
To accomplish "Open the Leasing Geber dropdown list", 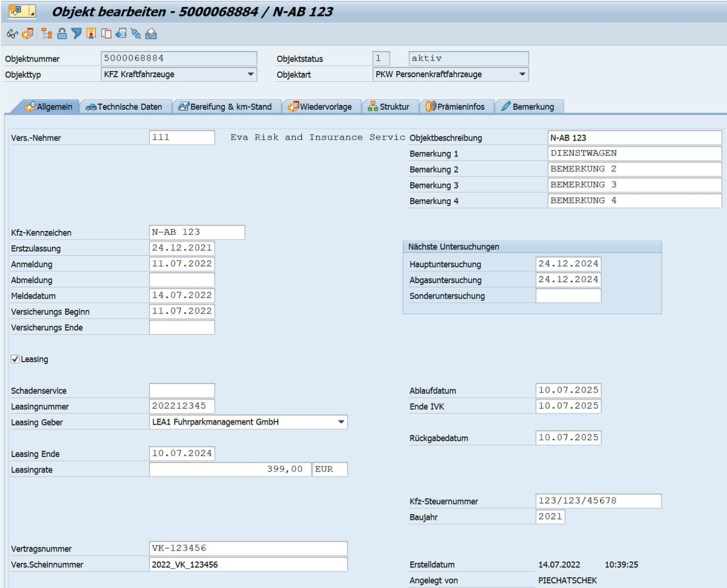I will click(341, 422).
